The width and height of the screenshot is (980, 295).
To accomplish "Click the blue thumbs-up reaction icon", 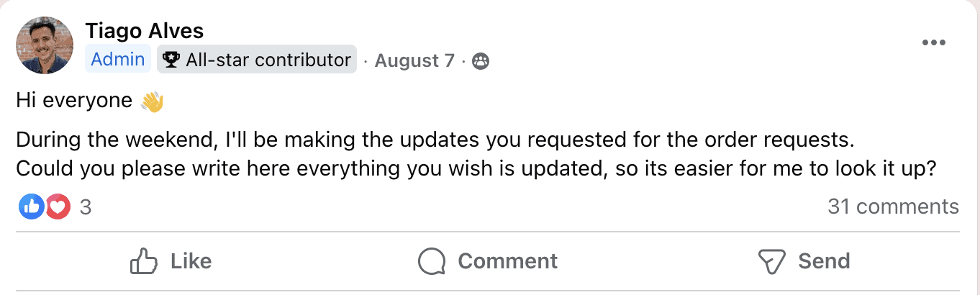I will coord(31,207).
